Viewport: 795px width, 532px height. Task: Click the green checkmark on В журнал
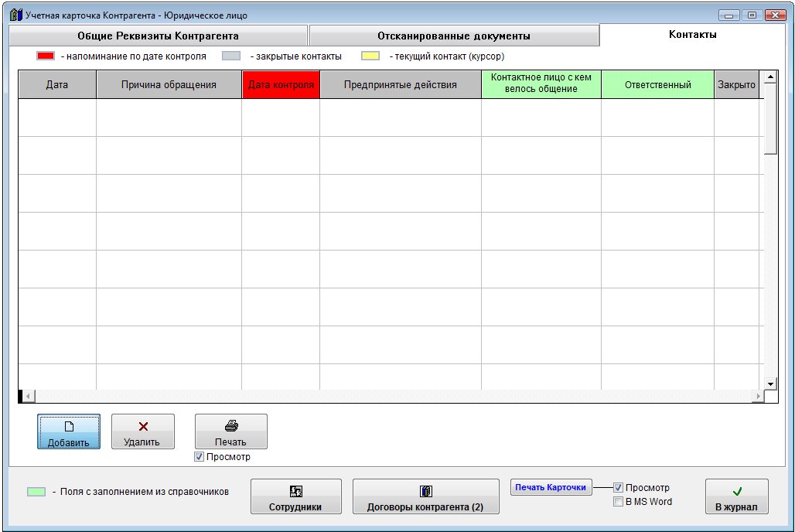(737, 491)
